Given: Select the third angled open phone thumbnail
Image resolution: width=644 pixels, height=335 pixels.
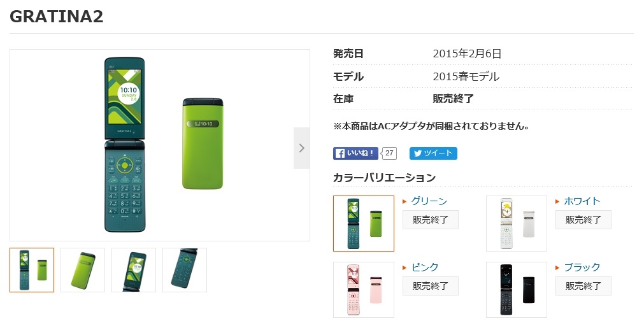Looking at the screenshot, I should tap(134, 270).
